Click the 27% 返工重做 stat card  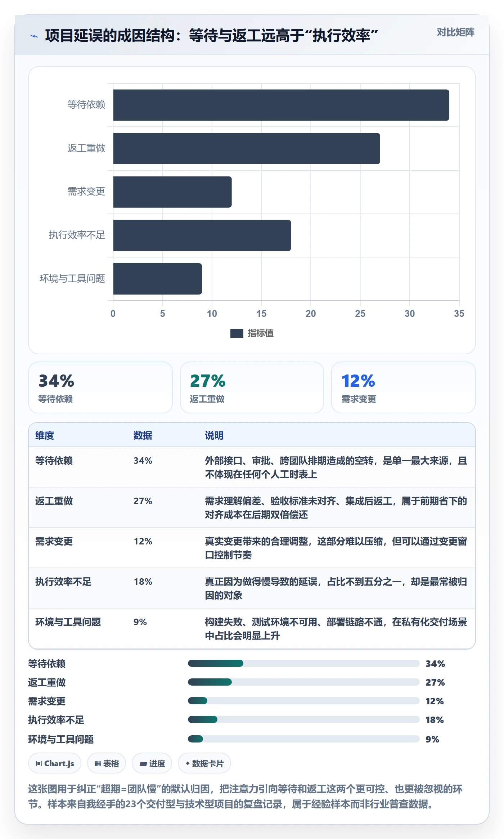pyautogui.click(x=252, y=387)
